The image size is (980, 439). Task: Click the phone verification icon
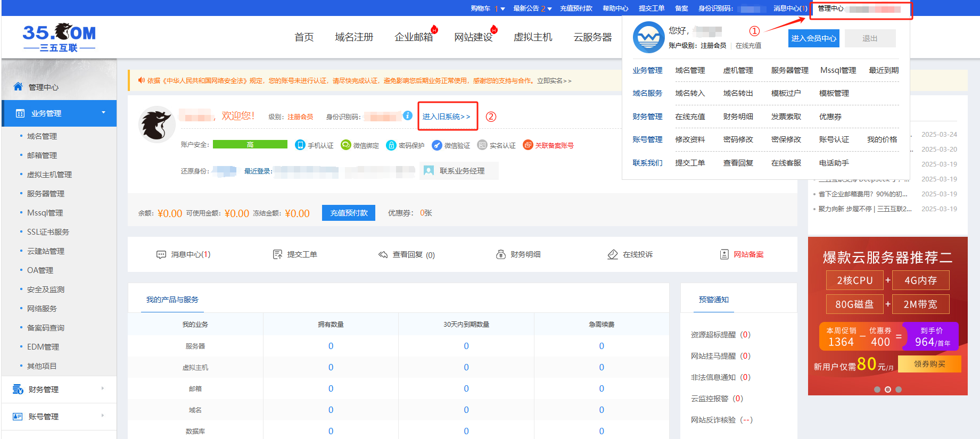(300, 145)
